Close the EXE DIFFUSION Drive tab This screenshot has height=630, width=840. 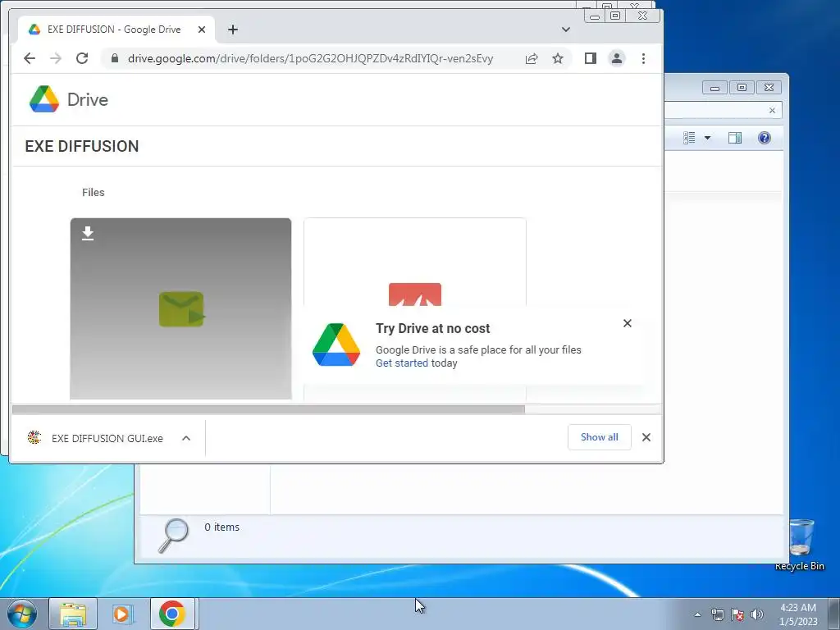202,30
